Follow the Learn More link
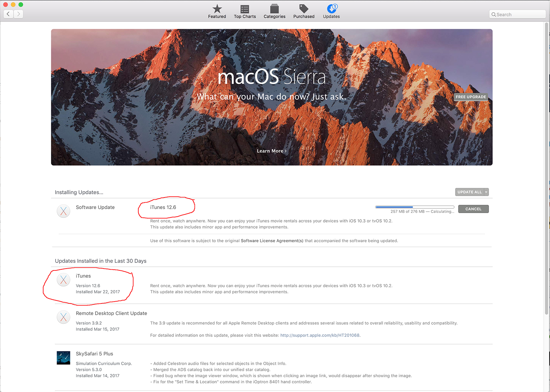The height and width of the screenshot is (392, 550). tap(272, 151)
